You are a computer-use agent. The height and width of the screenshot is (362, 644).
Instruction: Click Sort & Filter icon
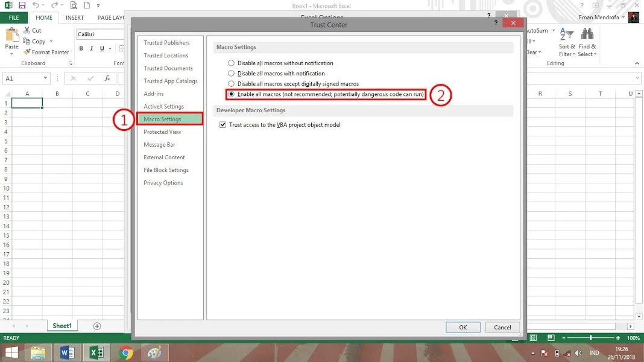(567, 34)
